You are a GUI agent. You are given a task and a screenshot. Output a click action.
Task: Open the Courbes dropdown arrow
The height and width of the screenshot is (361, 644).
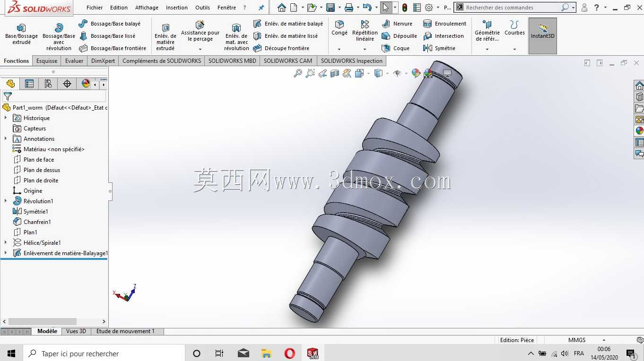coord(514,49)
